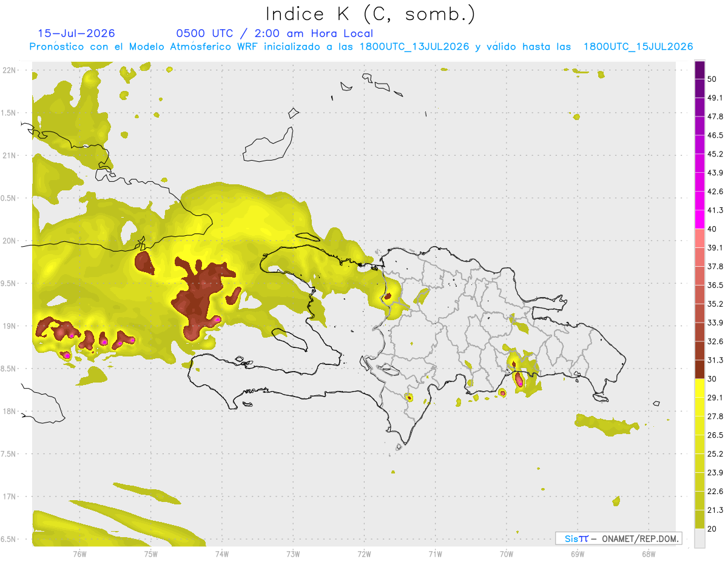Screen dimensions: 728x562
Task: Pick the dark brown legend band between 30 and 31.3
Action: 700,369
